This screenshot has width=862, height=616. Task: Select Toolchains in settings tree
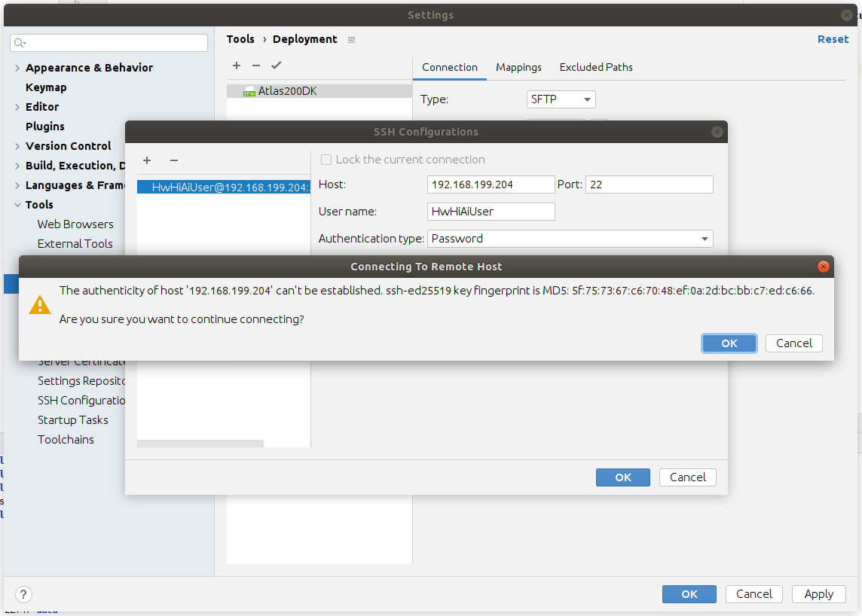66,440
